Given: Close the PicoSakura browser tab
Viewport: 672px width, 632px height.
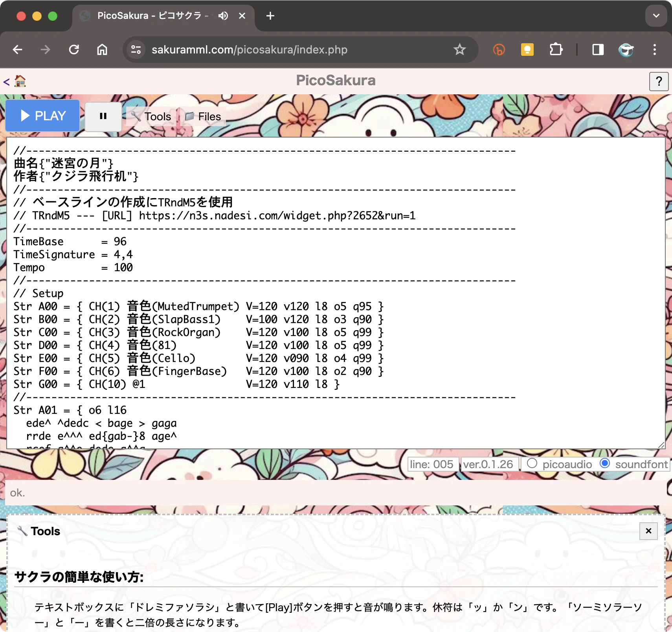Looking at the screenshot, I should (x=242, y=16).
